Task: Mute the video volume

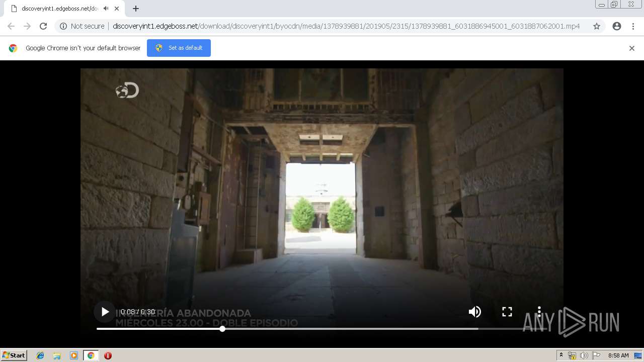Action: tap(474, 312)
